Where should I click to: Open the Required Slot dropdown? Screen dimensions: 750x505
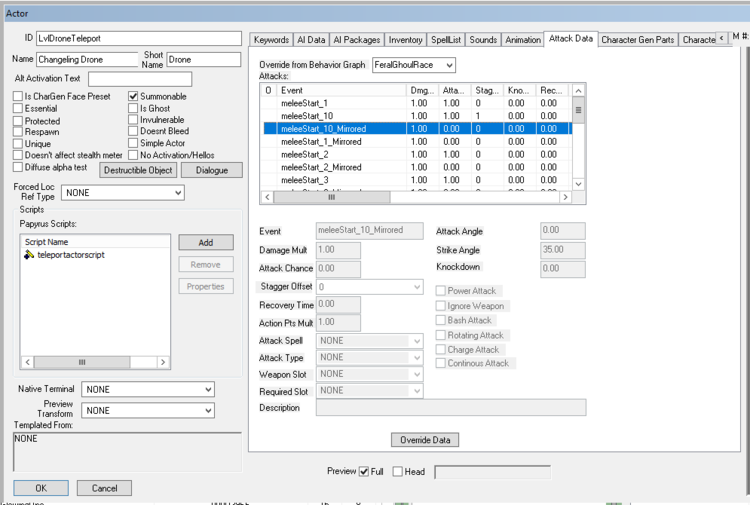[x=369, y=391]
